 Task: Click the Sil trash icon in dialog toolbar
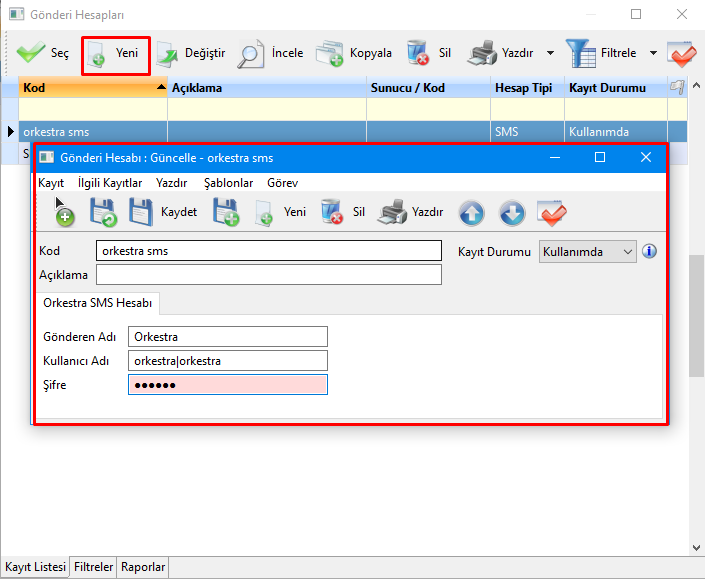[x=332, y=212]
